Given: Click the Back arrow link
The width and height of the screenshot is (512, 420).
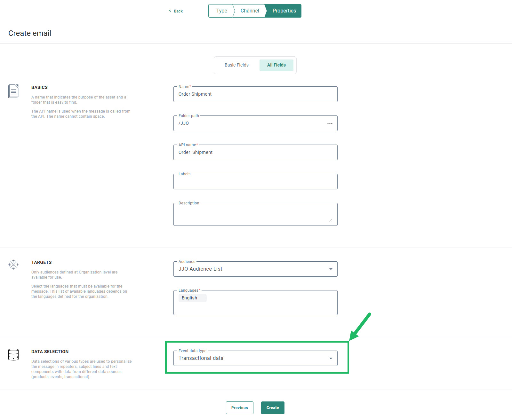Looking at the screenshot, I should tap(176, 11).
